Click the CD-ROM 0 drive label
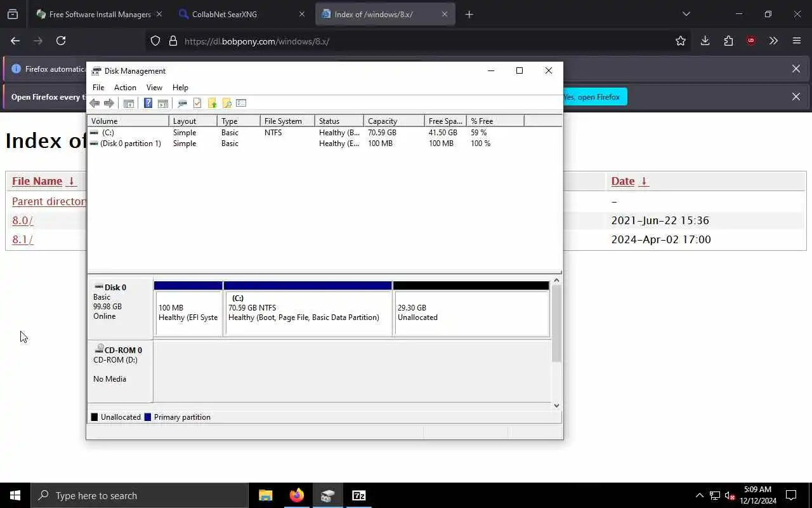 [120, 371]
